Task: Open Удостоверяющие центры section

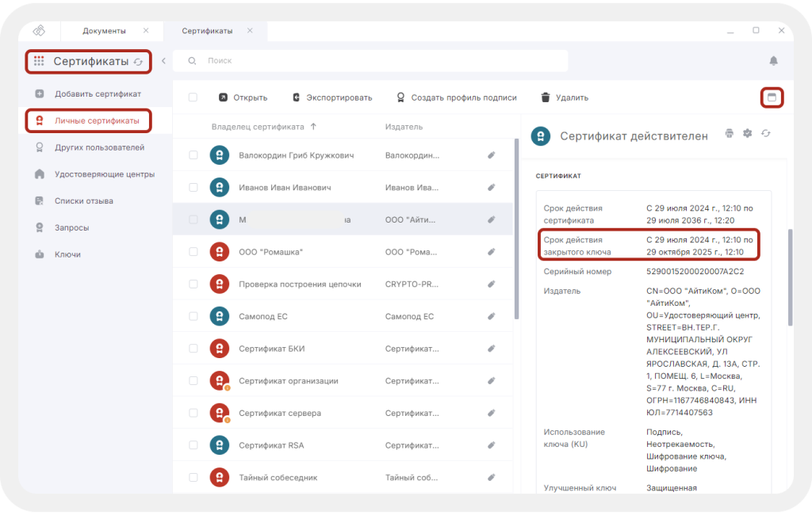Action: [95, 174]
